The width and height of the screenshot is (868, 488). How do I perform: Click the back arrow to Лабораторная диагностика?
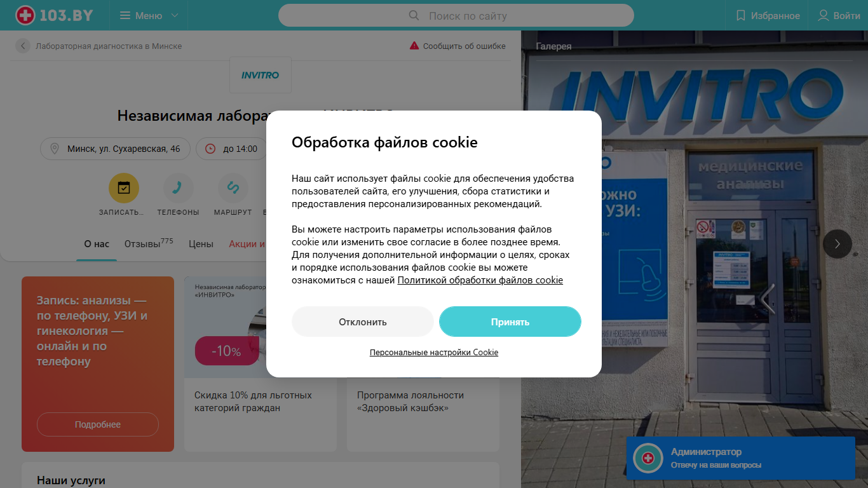click(x=23, y=46)
